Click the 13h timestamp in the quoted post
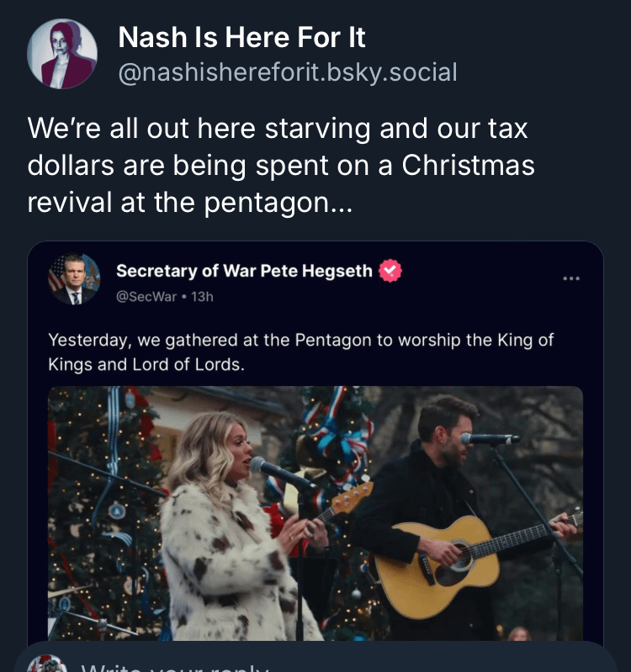The width and height of the screenshot is (631, 672). (x=203, y=296)
